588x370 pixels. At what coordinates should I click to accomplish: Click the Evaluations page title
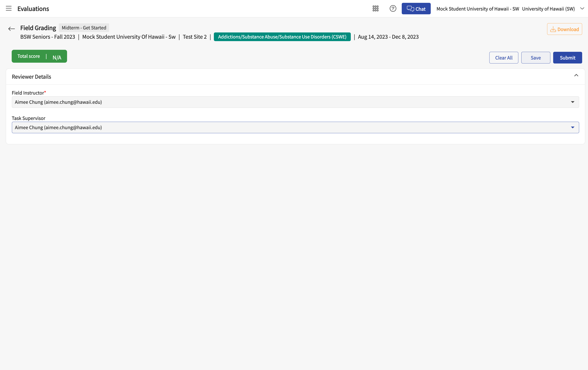[x=33, y=9]
